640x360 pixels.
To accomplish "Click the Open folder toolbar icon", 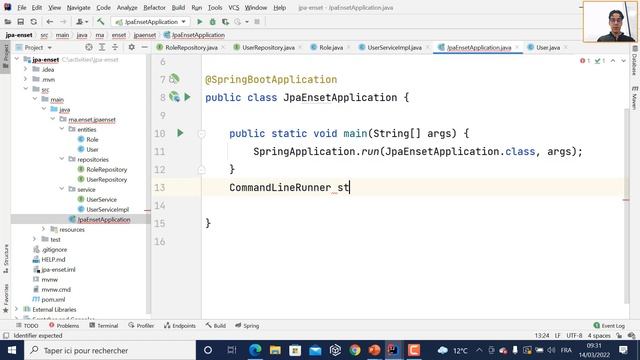I will [x=8, y=22].
